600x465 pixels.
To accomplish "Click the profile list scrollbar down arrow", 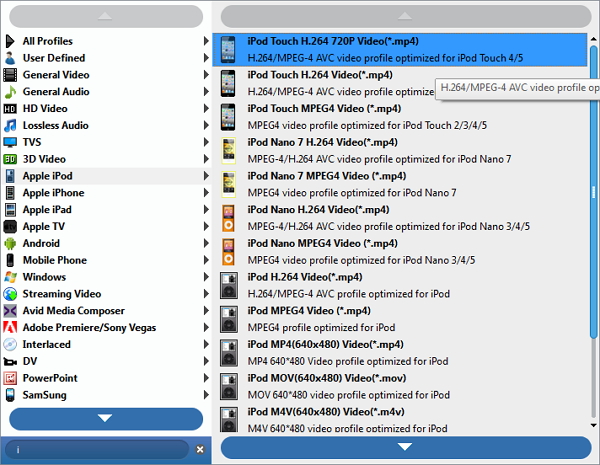I will (593, 425).
